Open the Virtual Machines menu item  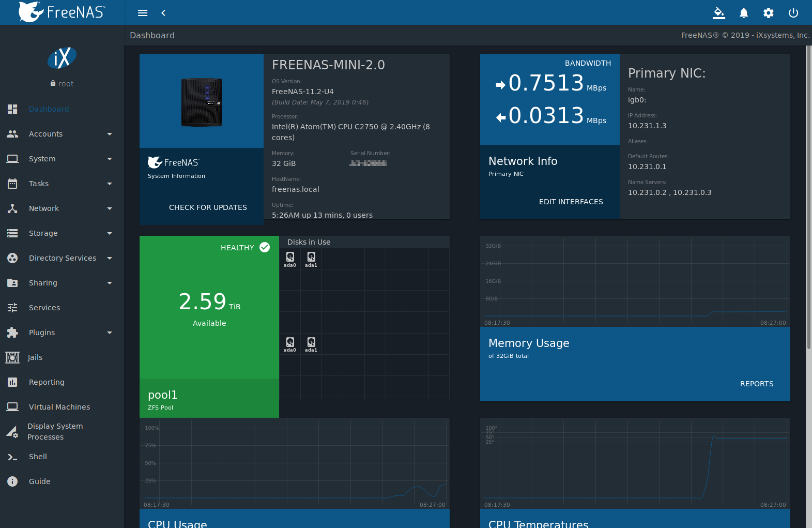[62, 407]
